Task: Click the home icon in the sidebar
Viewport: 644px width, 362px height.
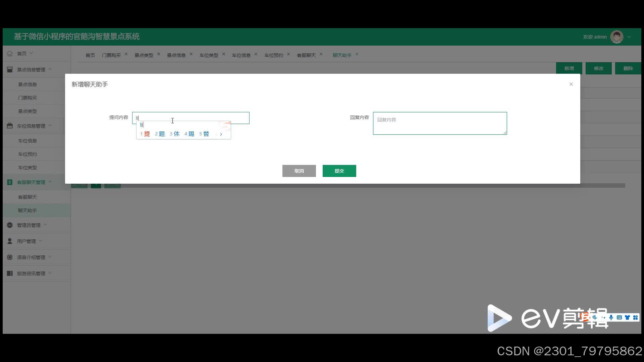Action: point(10,53)
